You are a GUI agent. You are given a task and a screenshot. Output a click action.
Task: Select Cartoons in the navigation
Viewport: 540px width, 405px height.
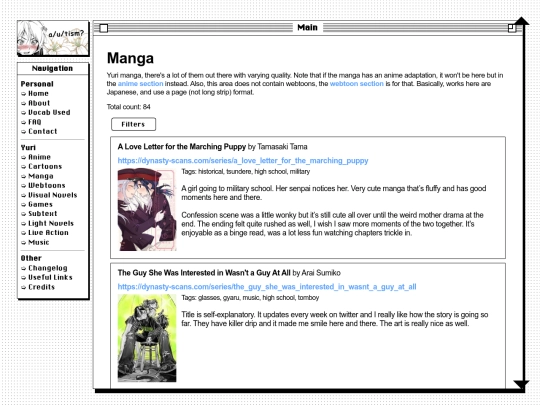click(45, 167)
